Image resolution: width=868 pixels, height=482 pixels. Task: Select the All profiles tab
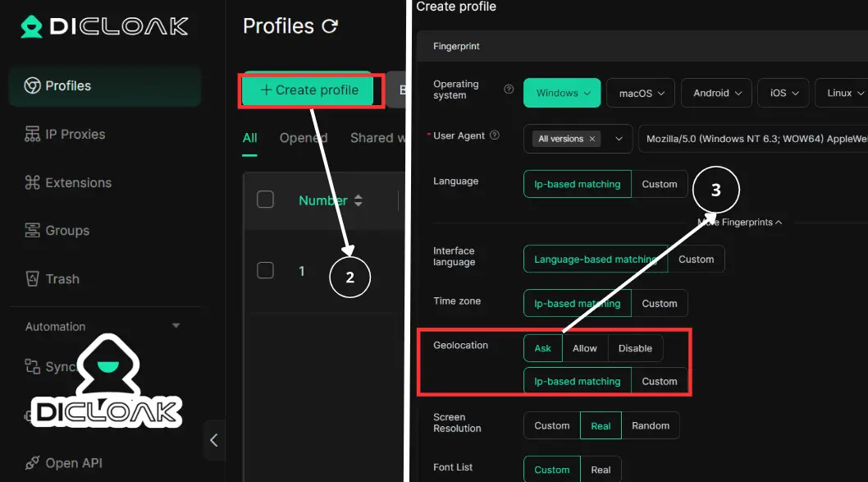pos(250,138)
